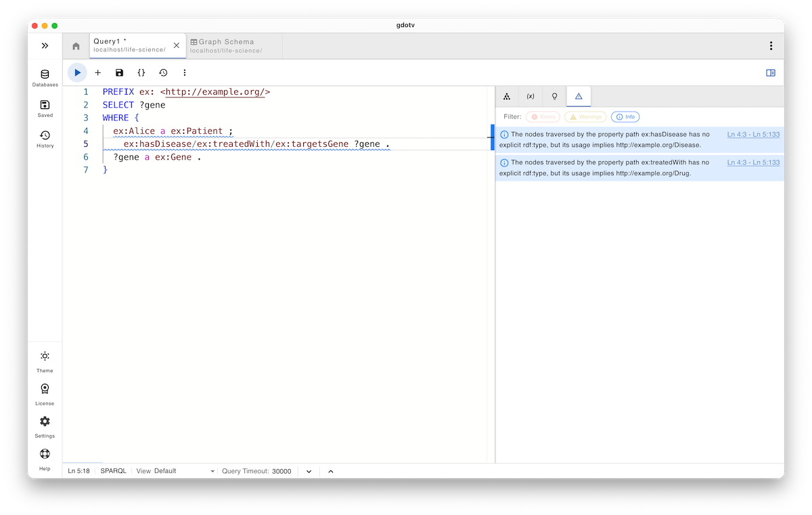The width and height of the screenshot is (812, 515).
Task: Open the Ln 4:3 - Ln 5:133 link
Action: pos(753,134)
